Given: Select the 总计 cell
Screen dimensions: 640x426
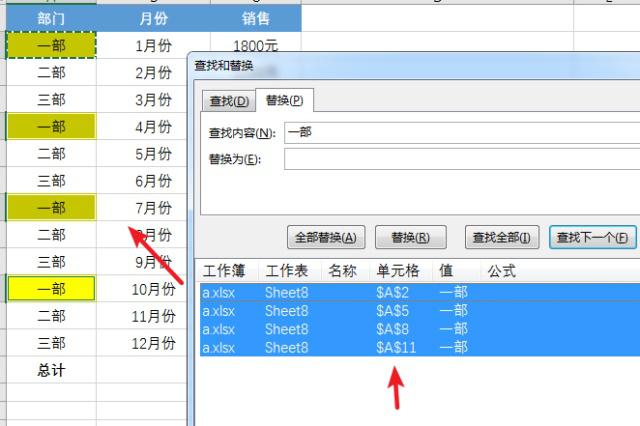Looking at the screenshot, I should [x=51, y=370].
